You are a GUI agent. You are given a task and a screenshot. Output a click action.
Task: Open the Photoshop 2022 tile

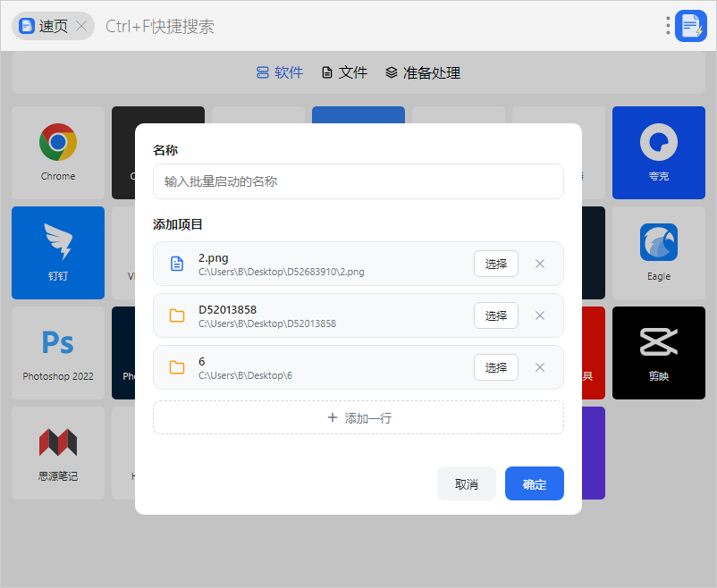click(x=58, y=353)
